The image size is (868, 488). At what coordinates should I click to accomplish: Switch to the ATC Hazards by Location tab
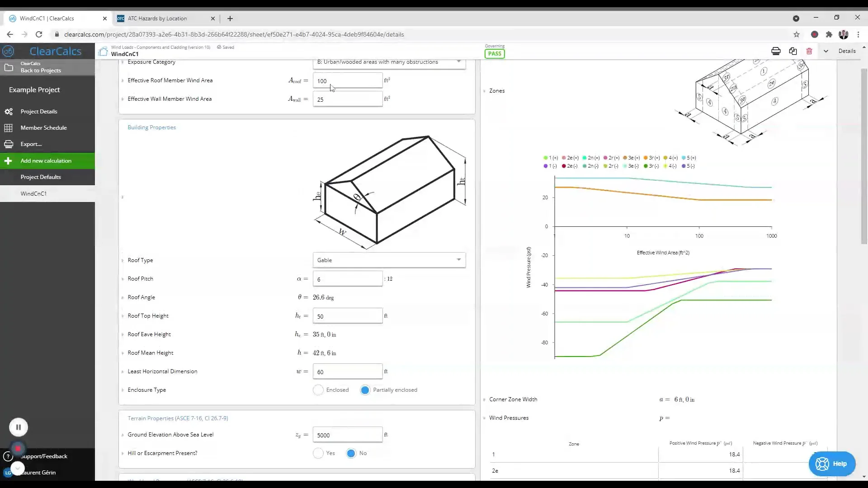[x=157, y=19]
